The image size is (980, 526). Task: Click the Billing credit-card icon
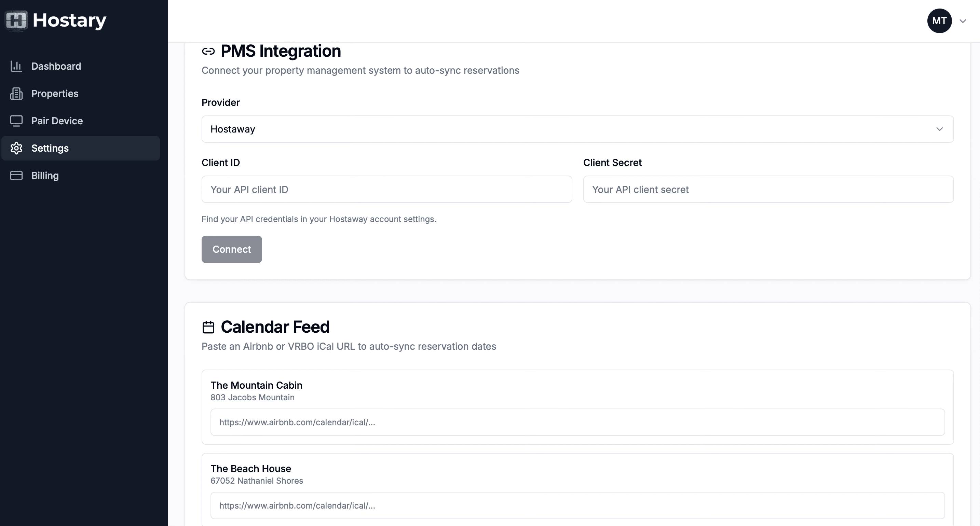coord(17,175)
